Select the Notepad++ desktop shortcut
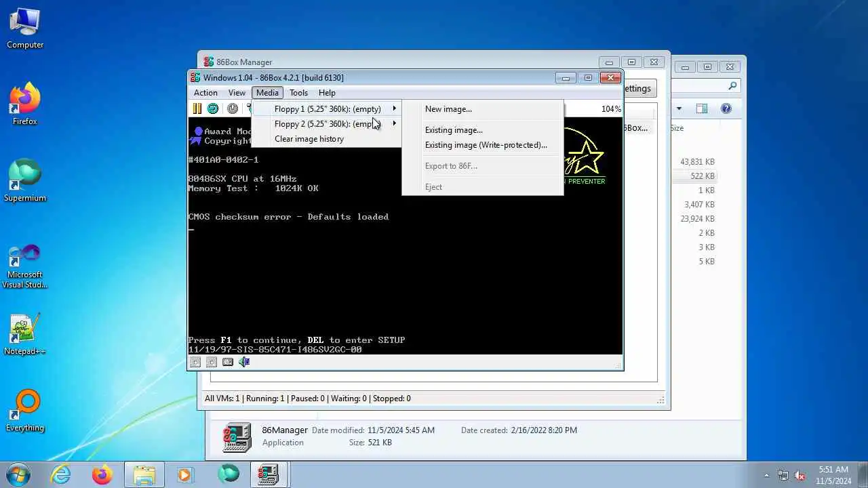 25,334
